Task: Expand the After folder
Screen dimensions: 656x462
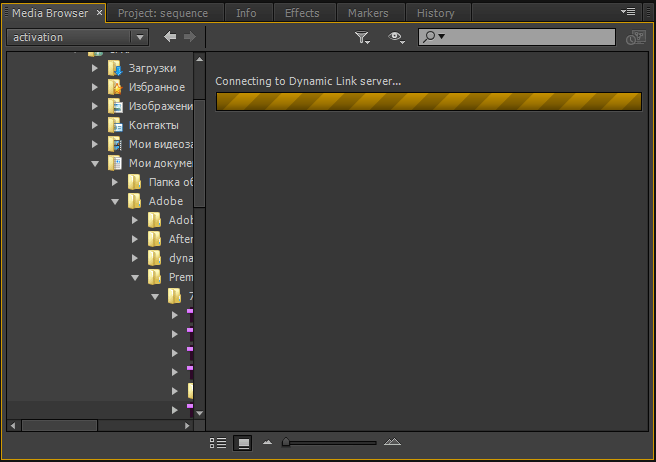Action: pos(135,239)
